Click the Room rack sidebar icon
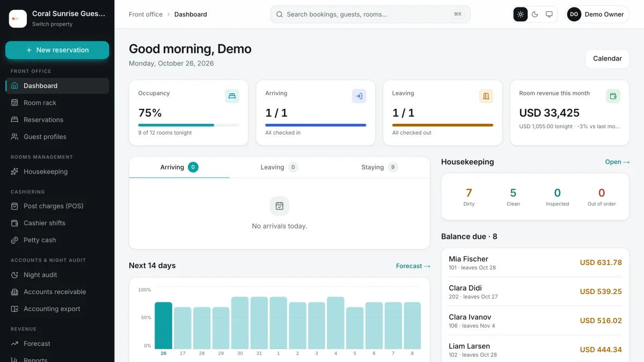 [x=14, y=103]
